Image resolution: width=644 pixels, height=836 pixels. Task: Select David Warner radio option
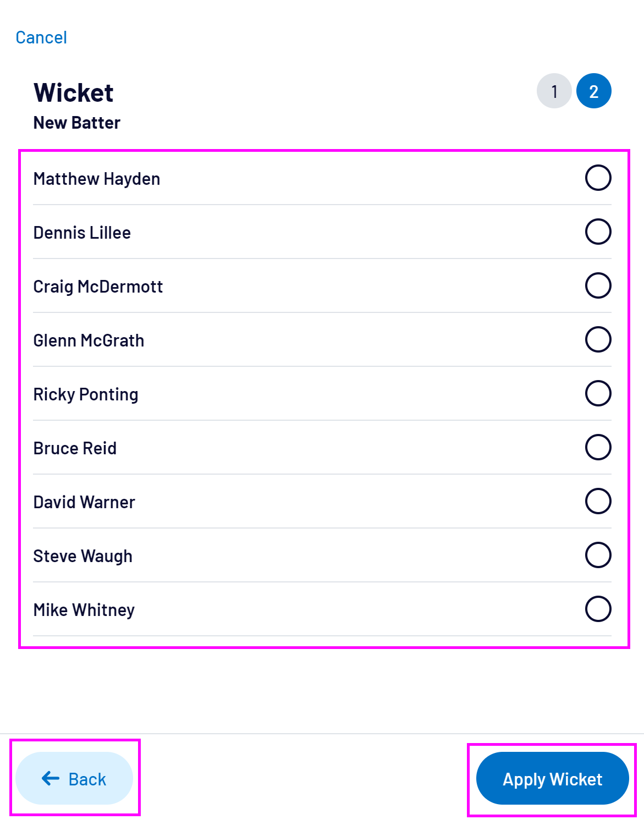(598, 501)
